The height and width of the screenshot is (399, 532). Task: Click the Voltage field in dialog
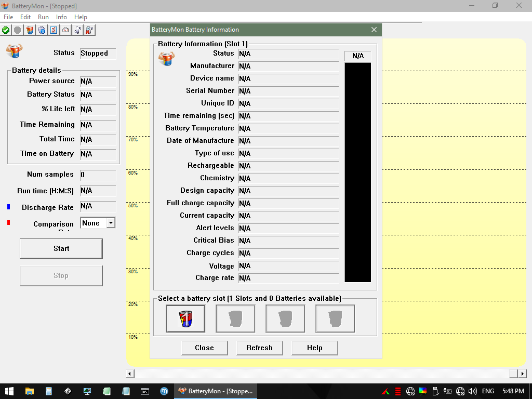coord(288,265)
